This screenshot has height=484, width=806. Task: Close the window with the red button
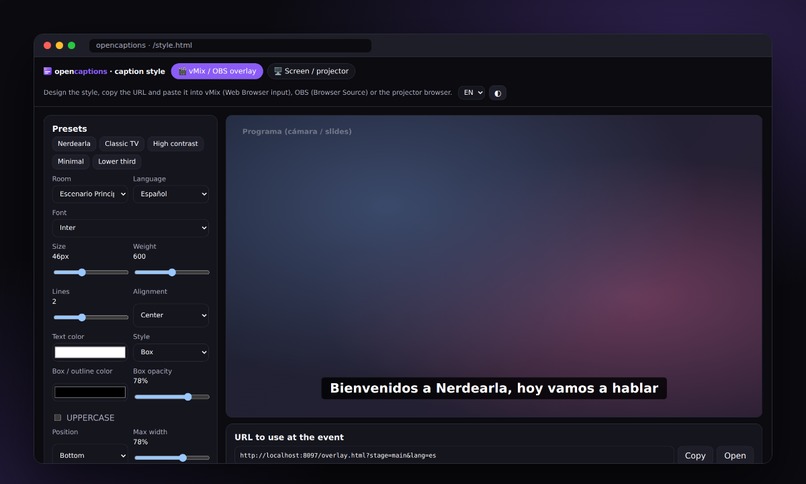(x=47, y=45)
